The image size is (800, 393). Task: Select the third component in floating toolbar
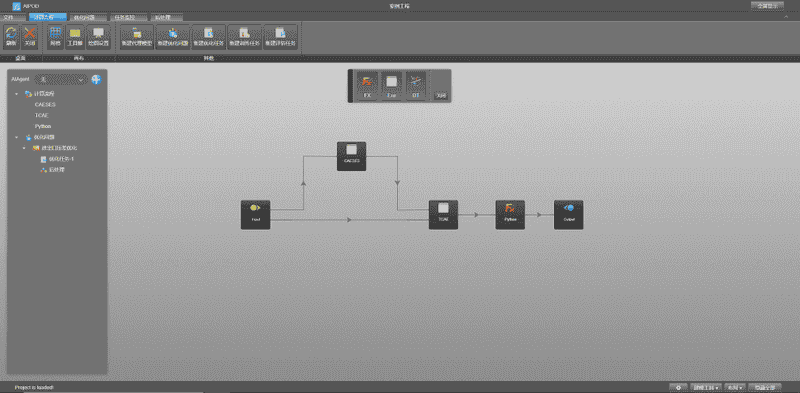(x=416, y=86)
